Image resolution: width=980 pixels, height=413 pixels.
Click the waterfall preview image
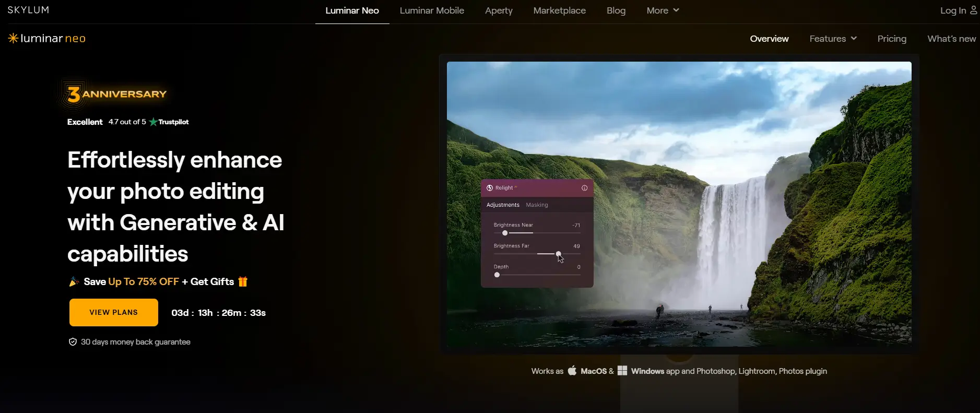tap(731, 131)
